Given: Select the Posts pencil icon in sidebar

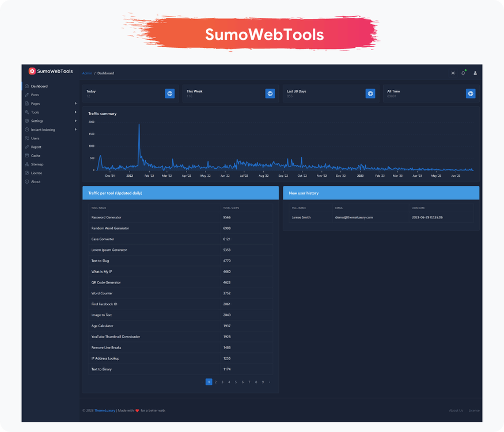Looking at the screenshot, I should (28, 94).
